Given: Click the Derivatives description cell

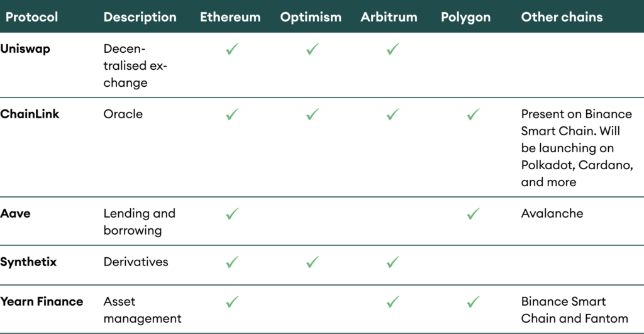Looking at the screenshot, I should (x=136, y=262).
